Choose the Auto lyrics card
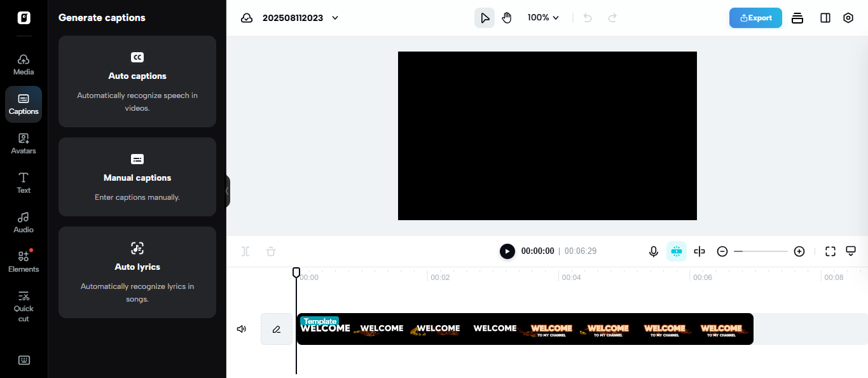868x378 pixels. click(x=137, y=272)
